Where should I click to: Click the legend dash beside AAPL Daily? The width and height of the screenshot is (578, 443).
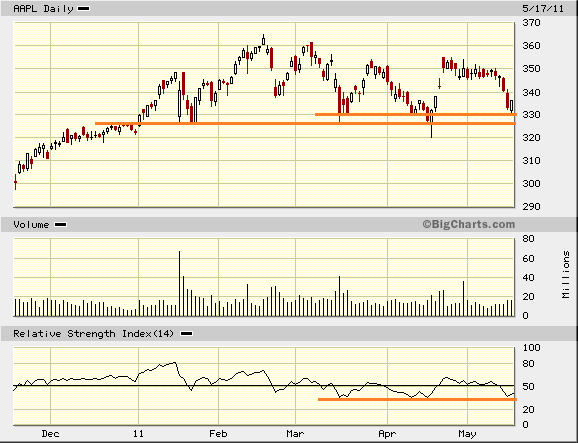[84, 8]
